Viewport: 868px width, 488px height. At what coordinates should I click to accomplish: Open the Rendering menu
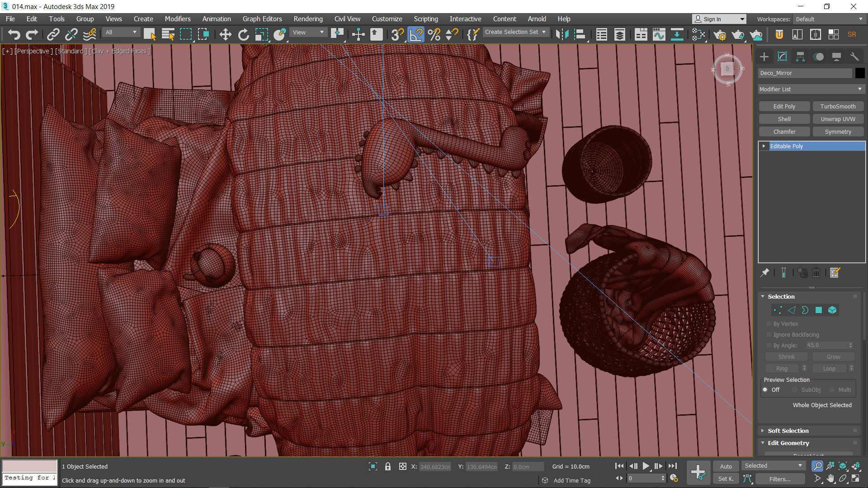[x=308, y=19]
